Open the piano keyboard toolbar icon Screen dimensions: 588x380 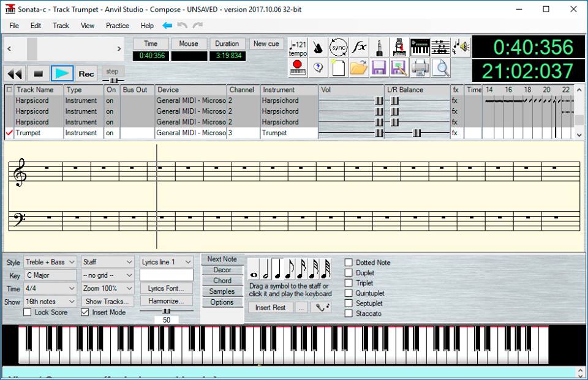pos(421,47)
